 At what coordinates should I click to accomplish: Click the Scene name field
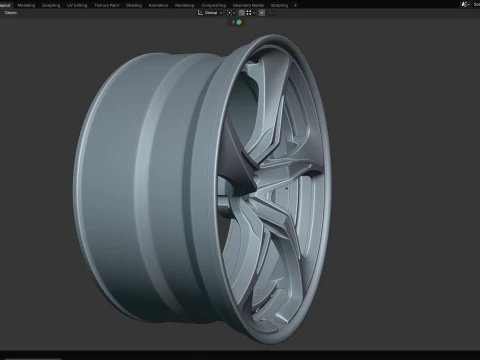coord(476,4)
